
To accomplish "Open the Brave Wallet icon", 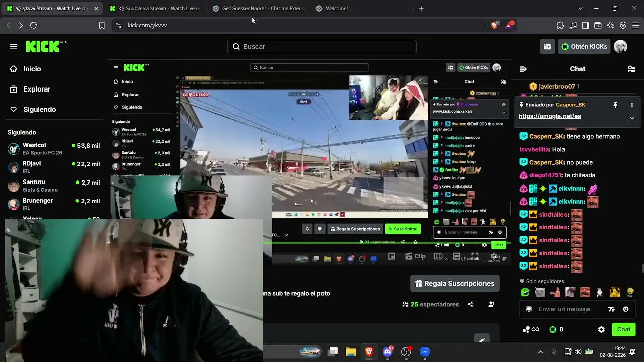I will click(598, 25).
